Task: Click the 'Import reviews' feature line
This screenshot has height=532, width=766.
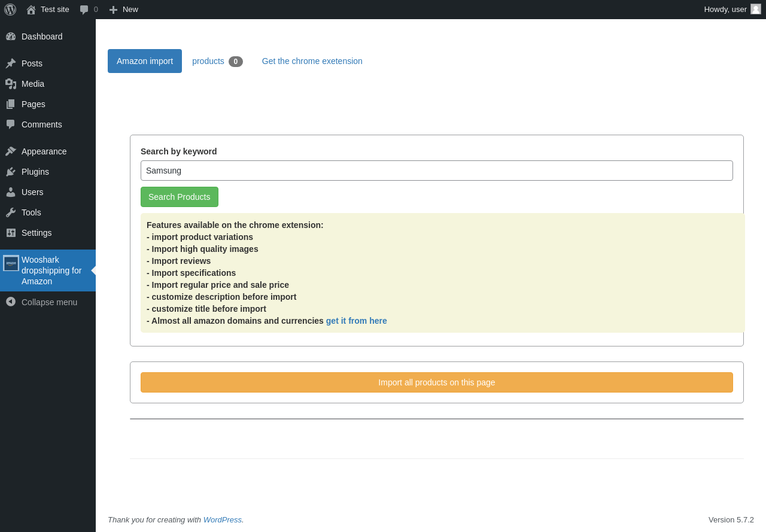Action: pos(179,261)
